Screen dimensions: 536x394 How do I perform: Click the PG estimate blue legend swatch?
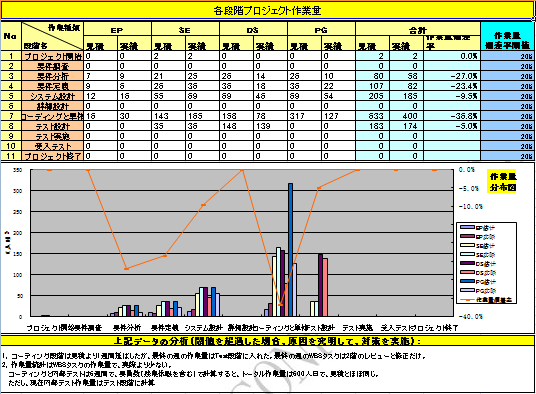coord(467,282)
